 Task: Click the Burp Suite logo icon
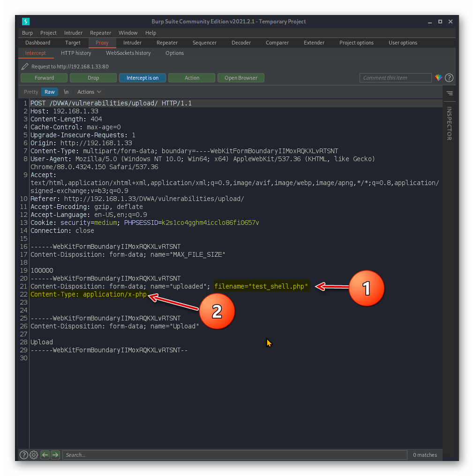pos(25,22)
